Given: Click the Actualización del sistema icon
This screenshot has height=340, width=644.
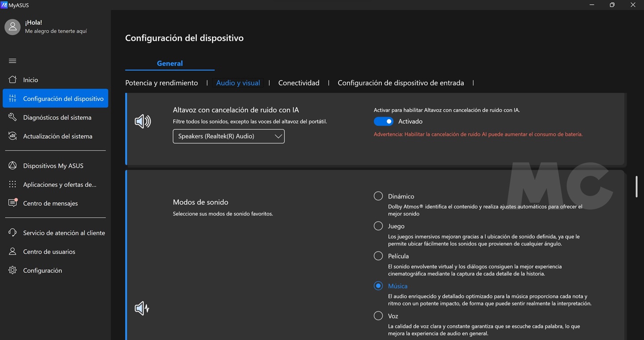Looking at the screenshot, I should click(12, 136).
